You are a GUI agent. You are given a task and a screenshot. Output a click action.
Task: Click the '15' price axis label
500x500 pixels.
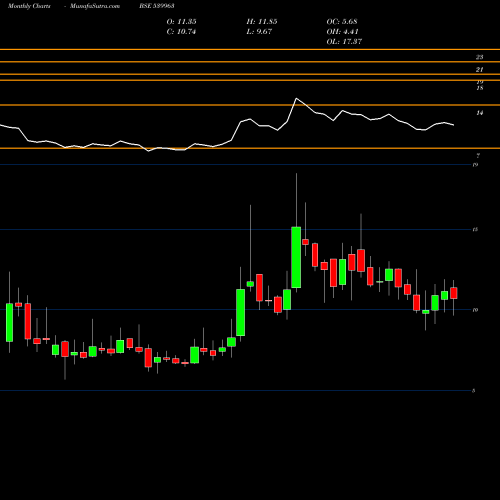tap(475, 229)
